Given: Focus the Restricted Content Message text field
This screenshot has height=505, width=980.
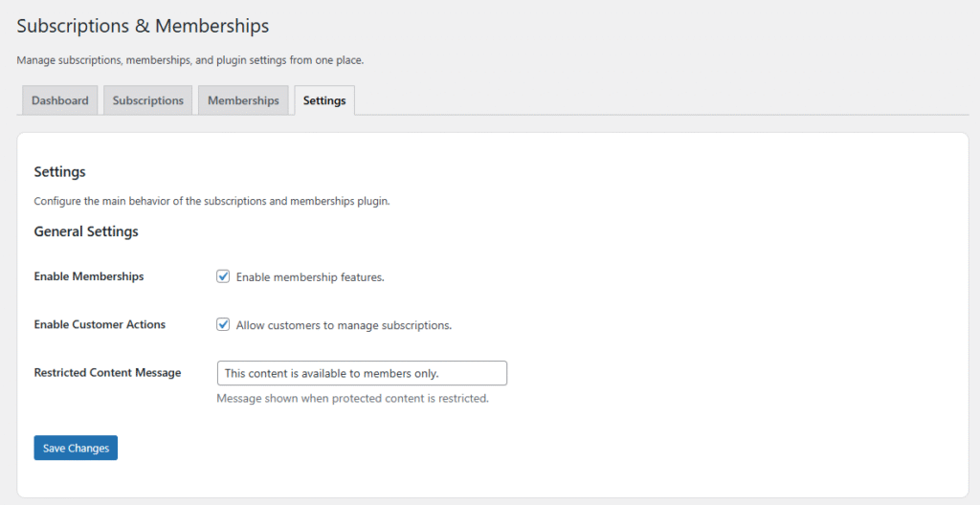Looking at the screenshot, I should coord(362,373).
